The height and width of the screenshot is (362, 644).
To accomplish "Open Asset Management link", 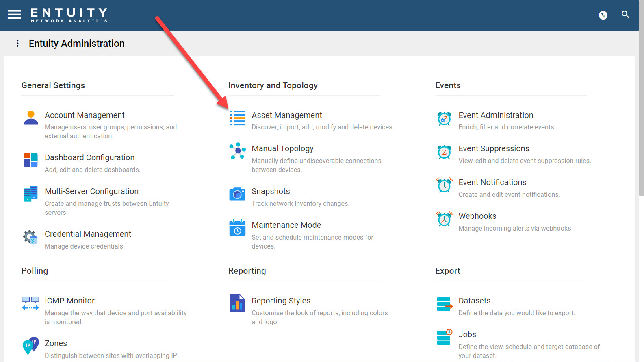I will [287, 115].
